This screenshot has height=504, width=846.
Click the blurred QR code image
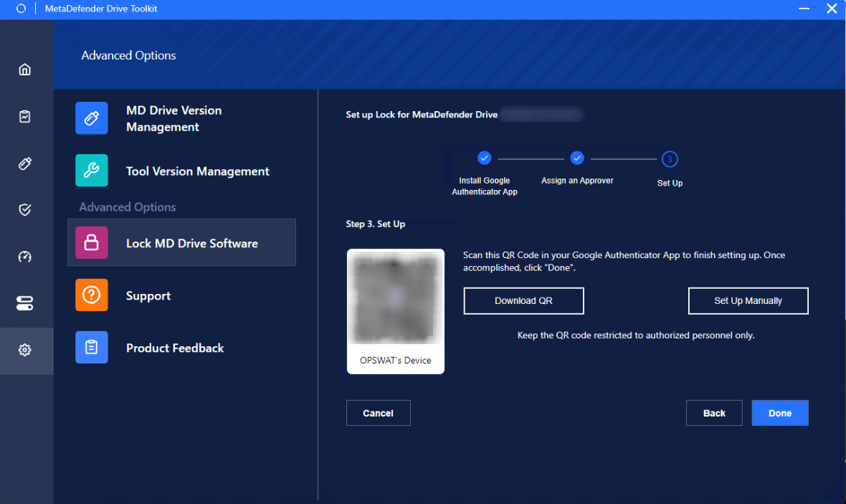click(396, 298)
